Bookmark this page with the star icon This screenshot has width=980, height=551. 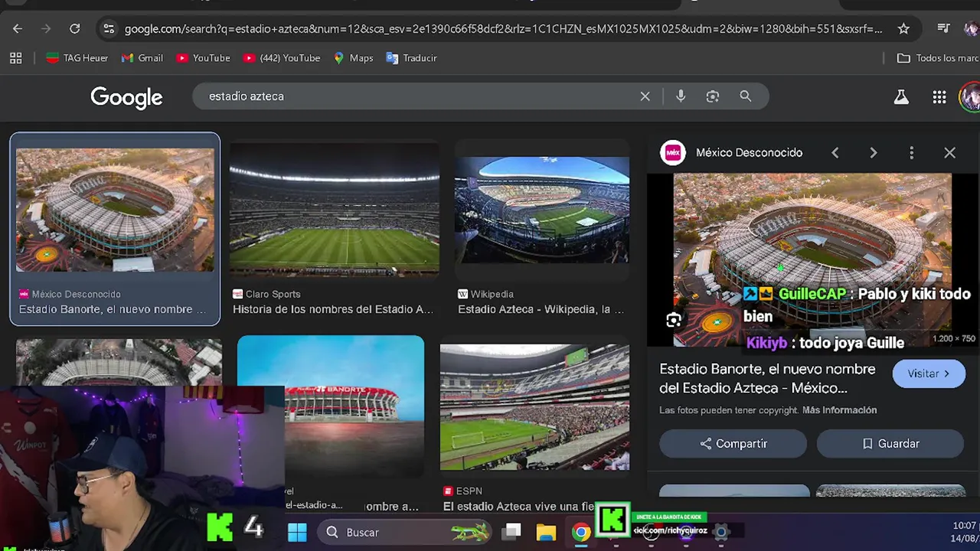pos(903,28)
